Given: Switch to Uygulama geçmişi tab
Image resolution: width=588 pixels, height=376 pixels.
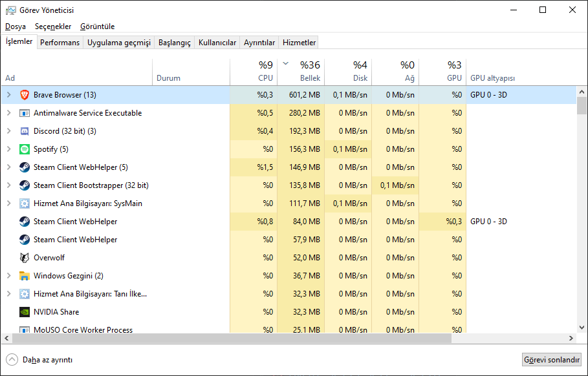Looking at the screenshot, I should [x=119, y=43].
